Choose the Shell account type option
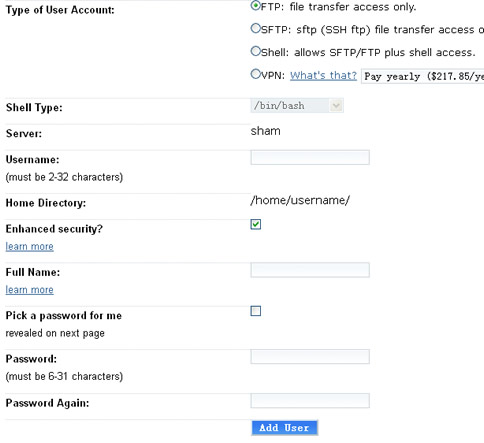484x443 pixels. point(255,51)
